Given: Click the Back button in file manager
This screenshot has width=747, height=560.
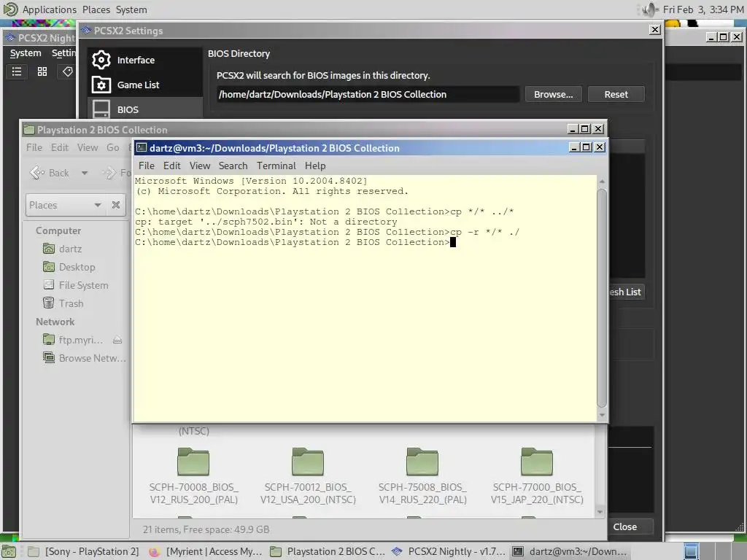Looking at the screenshot, I should (x=50, y=173).
